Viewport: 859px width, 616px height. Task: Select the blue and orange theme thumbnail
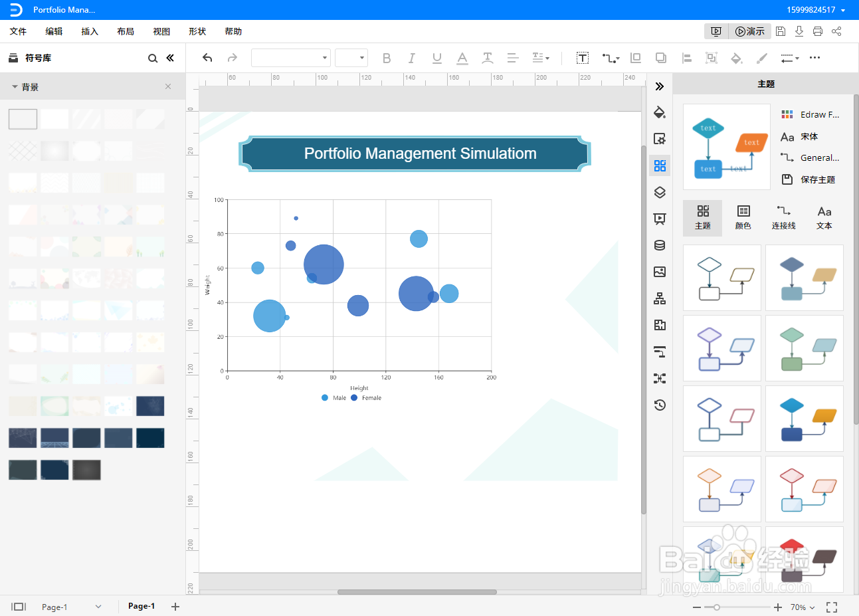tap(805, 419)
